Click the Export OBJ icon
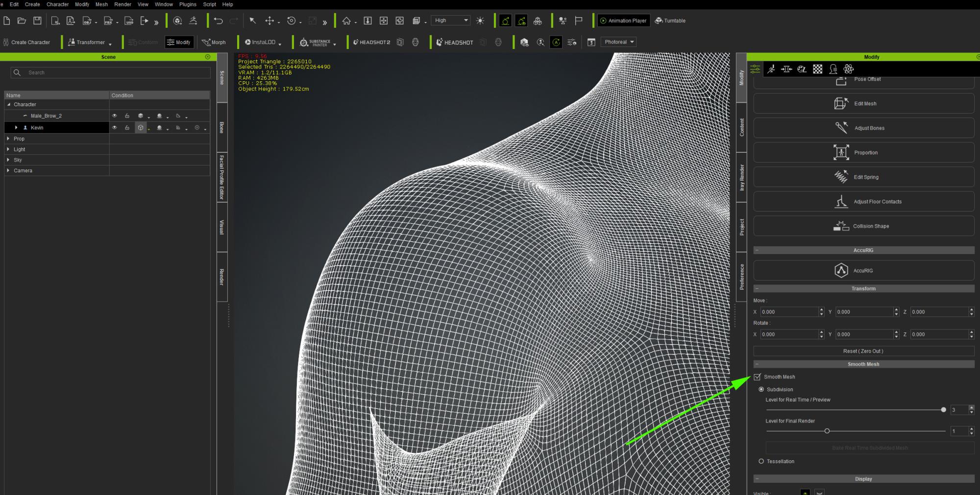980x495 pixels. (x=87, y=21)
